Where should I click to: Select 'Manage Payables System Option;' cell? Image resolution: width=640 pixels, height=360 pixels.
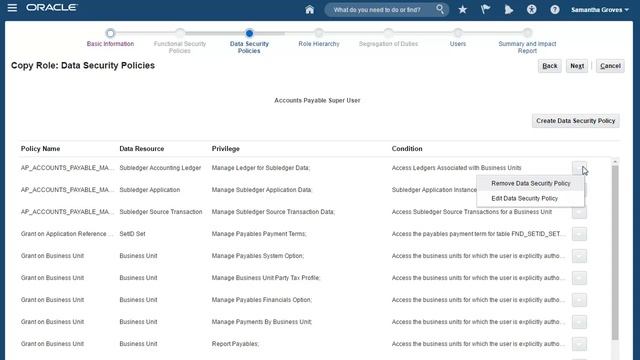[x=258, y=256]
